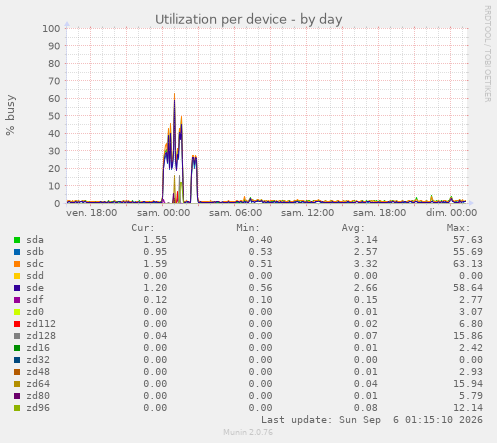Viewport: 497px width, 443px height.
Task: Click sdb max value 55.69
Action: click(x=468, y=252)
